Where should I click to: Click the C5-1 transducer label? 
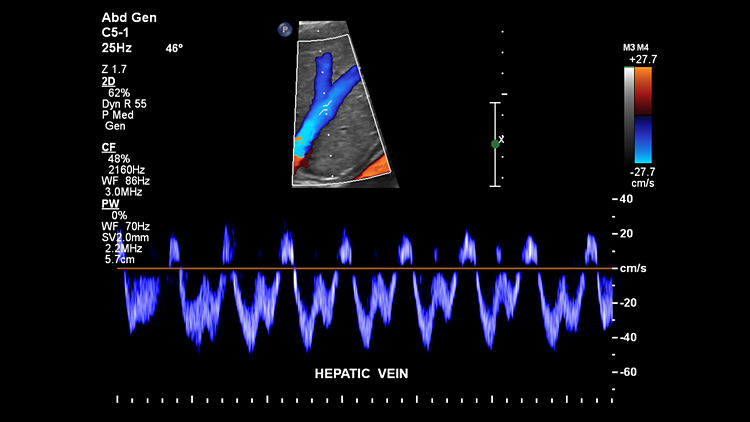point(117,32)
